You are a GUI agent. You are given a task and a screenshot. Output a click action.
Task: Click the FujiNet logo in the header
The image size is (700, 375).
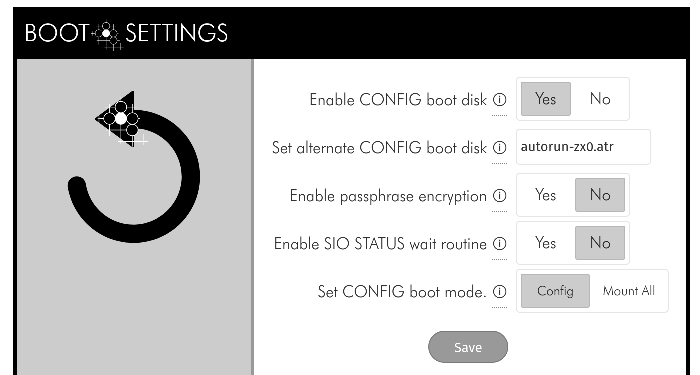(107, 35)
